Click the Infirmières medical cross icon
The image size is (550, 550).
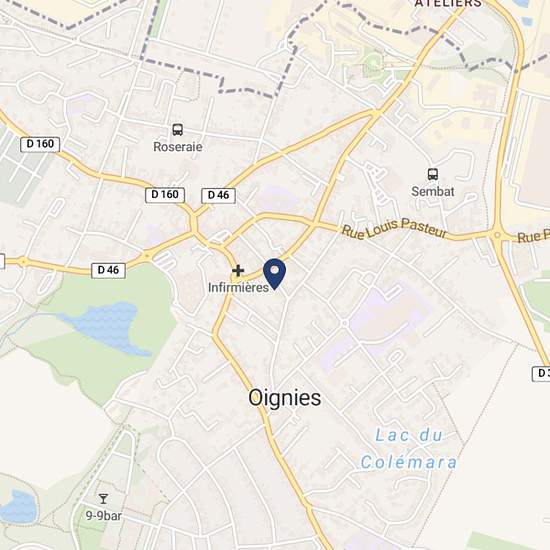click(x=238, y=270)
